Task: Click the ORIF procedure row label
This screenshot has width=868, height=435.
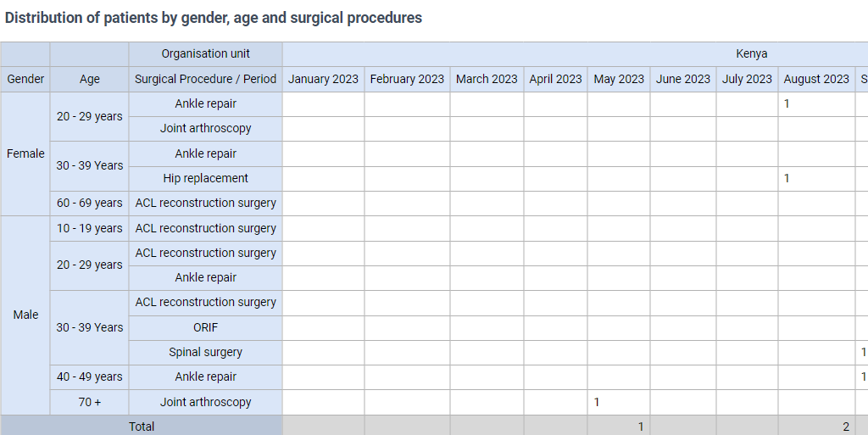Action: pyautogui.click(x=205, y=327)
